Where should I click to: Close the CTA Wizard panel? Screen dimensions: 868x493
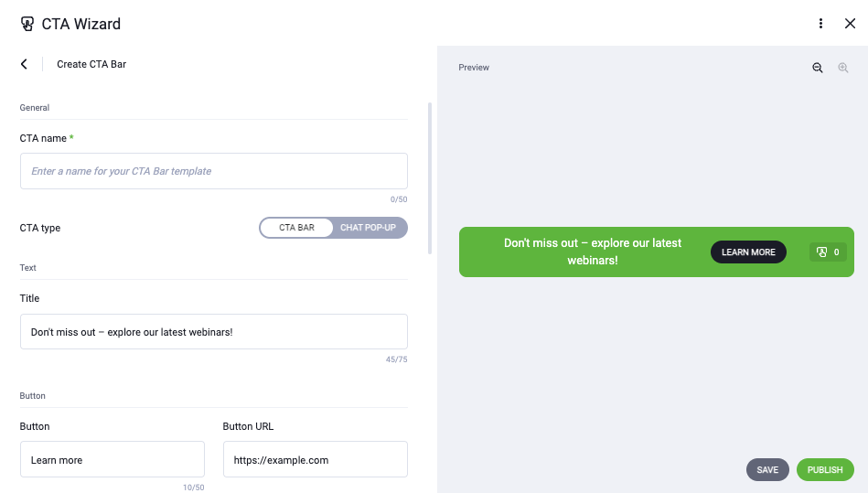[x=850, y=23]
